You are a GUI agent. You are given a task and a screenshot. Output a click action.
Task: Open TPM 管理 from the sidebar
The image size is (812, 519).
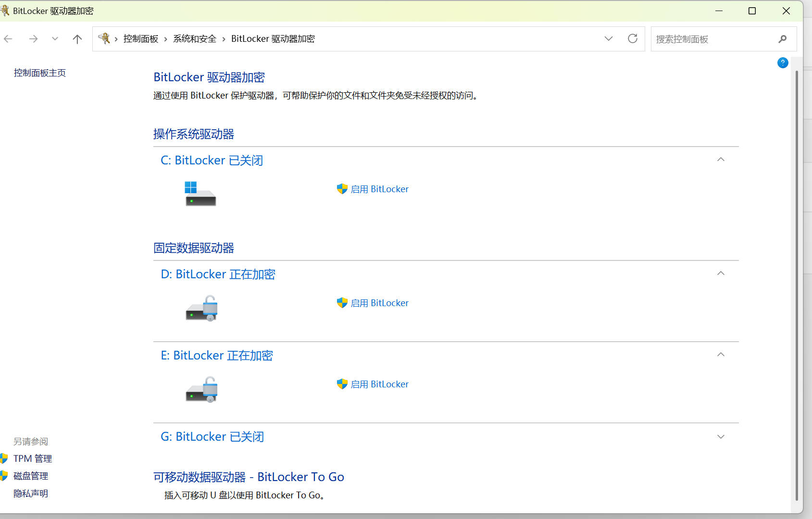pyautogui.click(x=33, y=459)
